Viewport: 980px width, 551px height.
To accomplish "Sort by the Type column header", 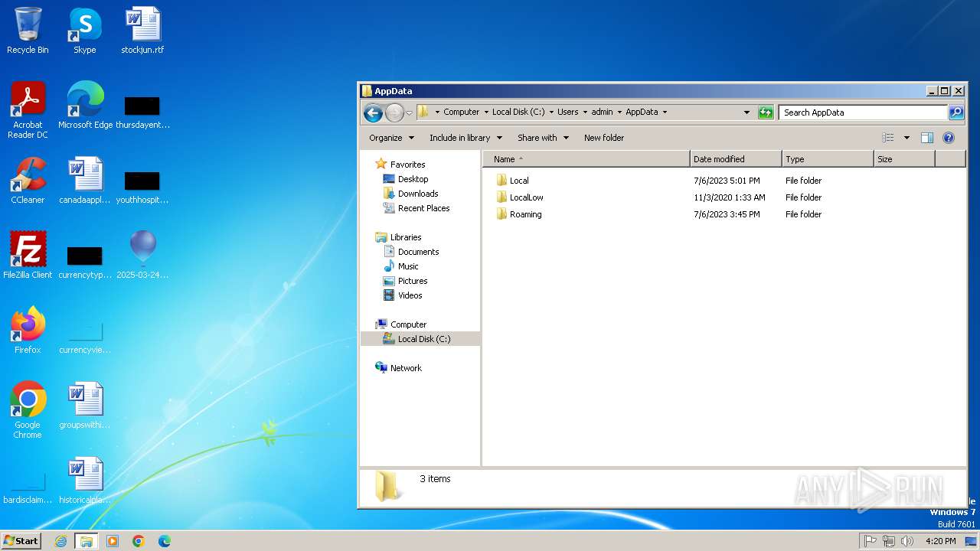I will click(x=828, y=159).
